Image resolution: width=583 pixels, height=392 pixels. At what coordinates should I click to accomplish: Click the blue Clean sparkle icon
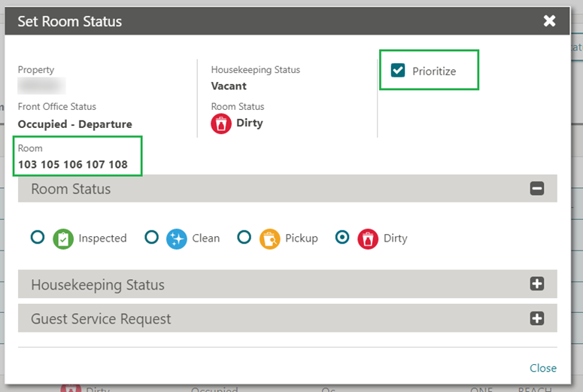point(177,239)
